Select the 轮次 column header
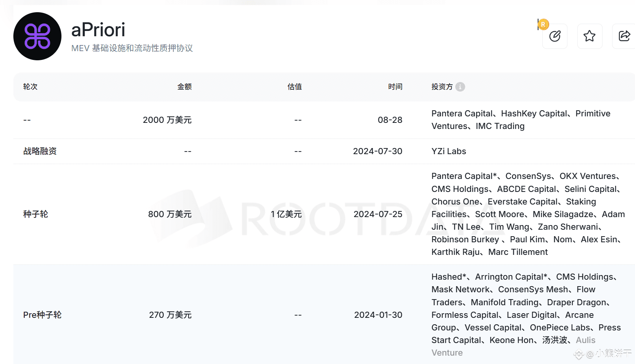 pyautogui.click(x=30, y=87)
